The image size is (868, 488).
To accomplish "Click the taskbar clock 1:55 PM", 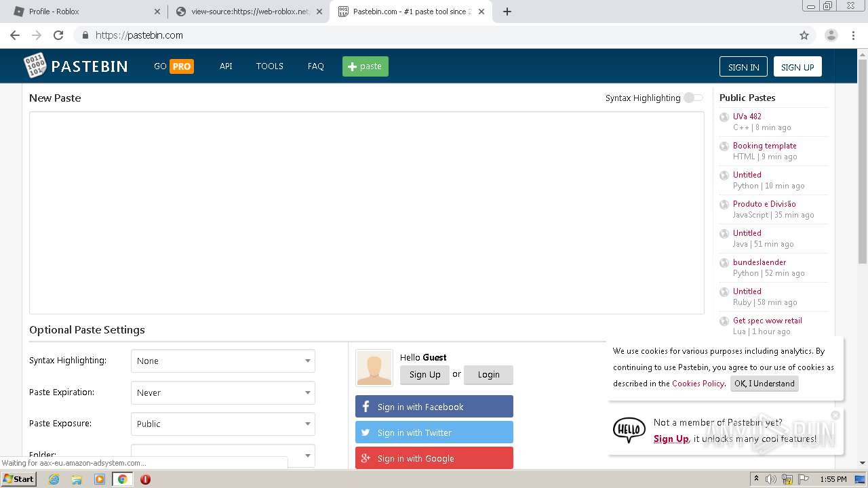I will coord(833,479).
